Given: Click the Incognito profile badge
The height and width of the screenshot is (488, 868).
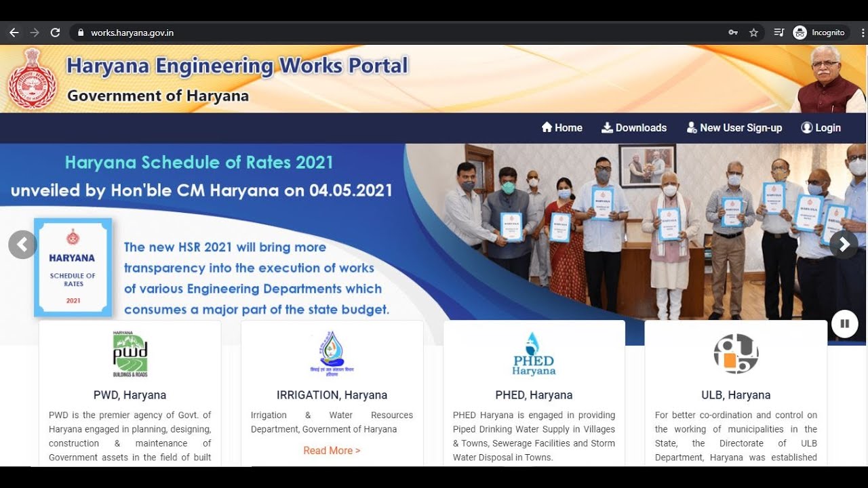Looking at the screenshot, I should point(820,33).
